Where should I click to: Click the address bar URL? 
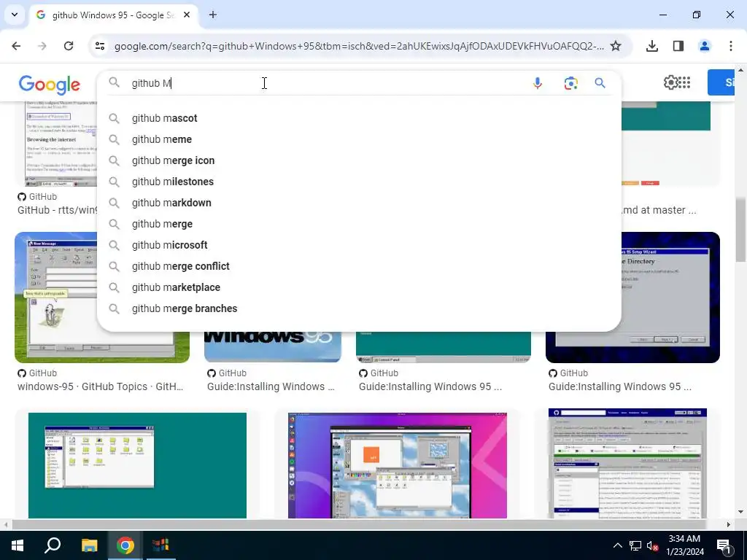pyautogui.click(x=359, y=46)
